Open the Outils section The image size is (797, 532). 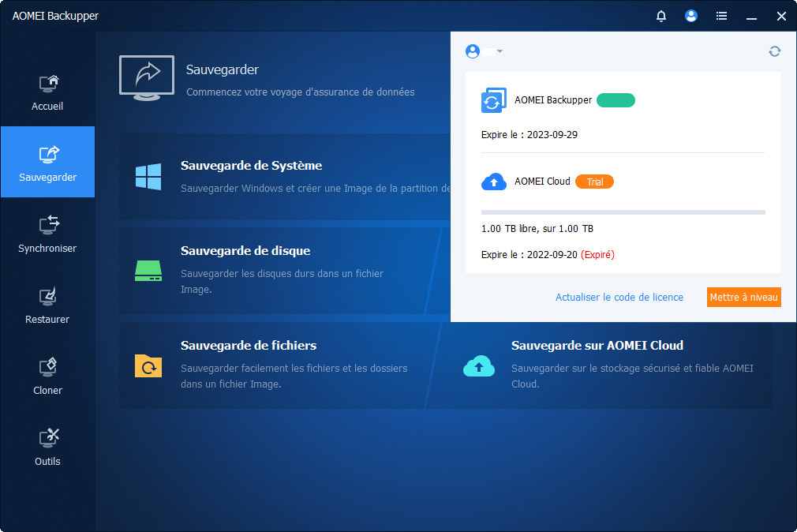47,448
